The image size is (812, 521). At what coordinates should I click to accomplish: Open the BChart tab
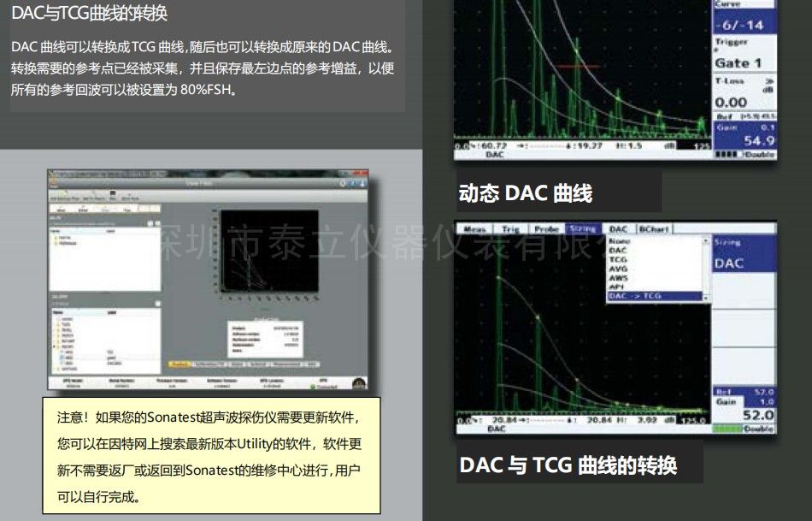pos(654,229)
